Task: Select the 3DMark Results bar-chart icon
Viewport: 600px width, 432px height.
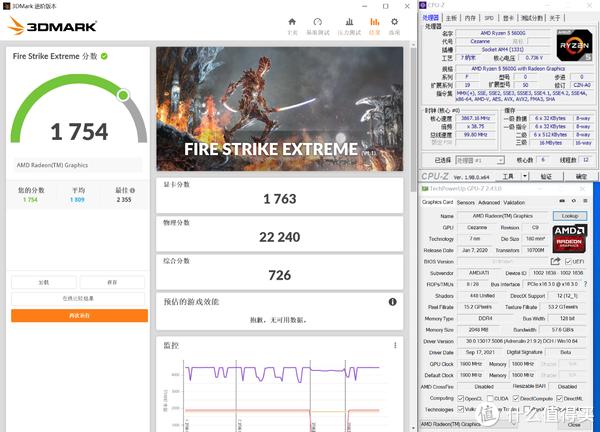Action: pyautogui.click(x=375, y=22)
